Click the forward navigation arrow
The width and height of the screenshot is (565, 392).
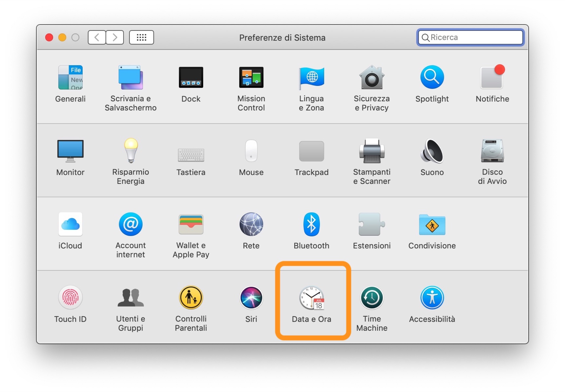pyautogui.click(x=115, y=37)
